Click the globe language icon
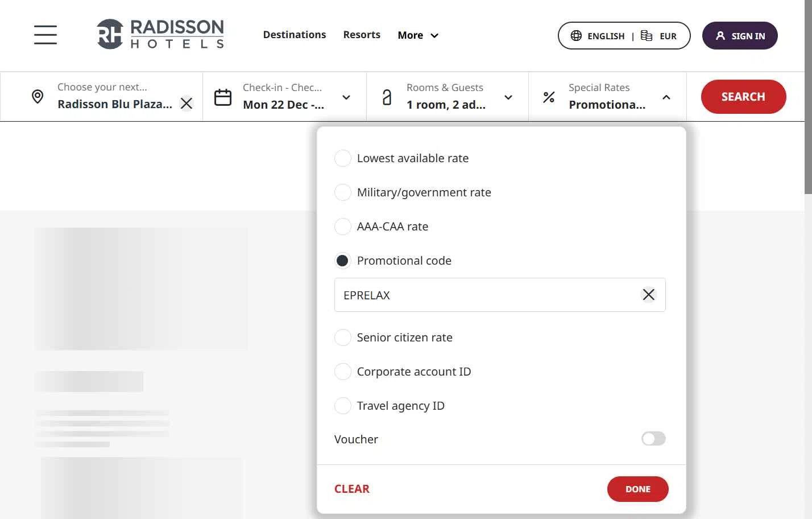 (x=576, y=35)
